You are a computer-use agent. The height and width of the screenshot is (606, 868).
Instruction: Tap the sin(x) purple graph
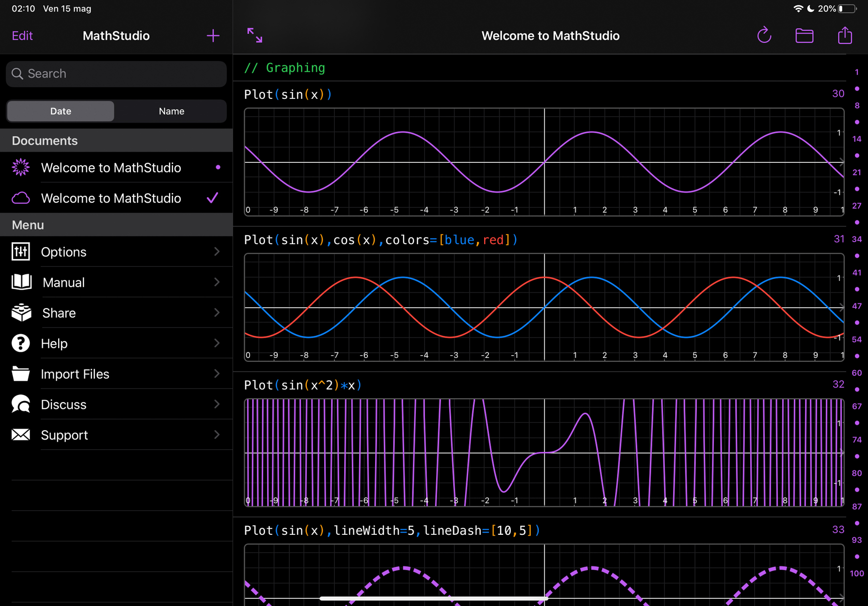tap(544, 162)
